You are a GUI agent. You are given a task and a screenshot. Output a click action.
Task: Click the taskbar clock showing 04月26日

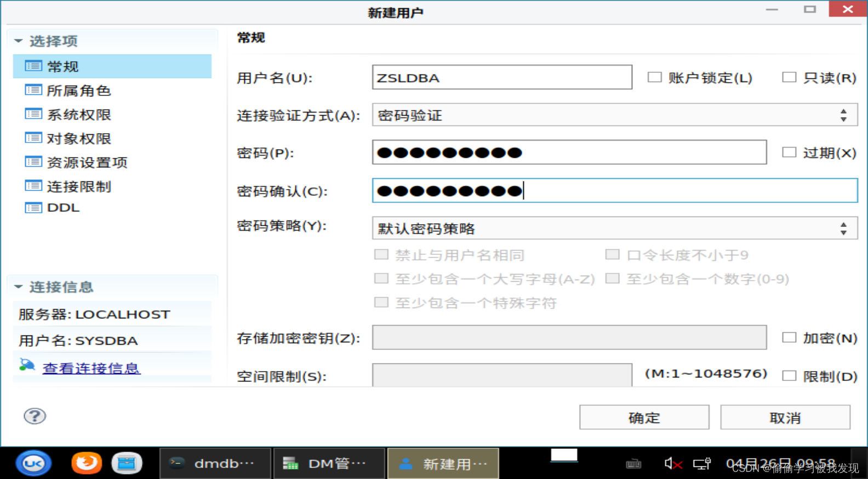(x=781, y=464)
